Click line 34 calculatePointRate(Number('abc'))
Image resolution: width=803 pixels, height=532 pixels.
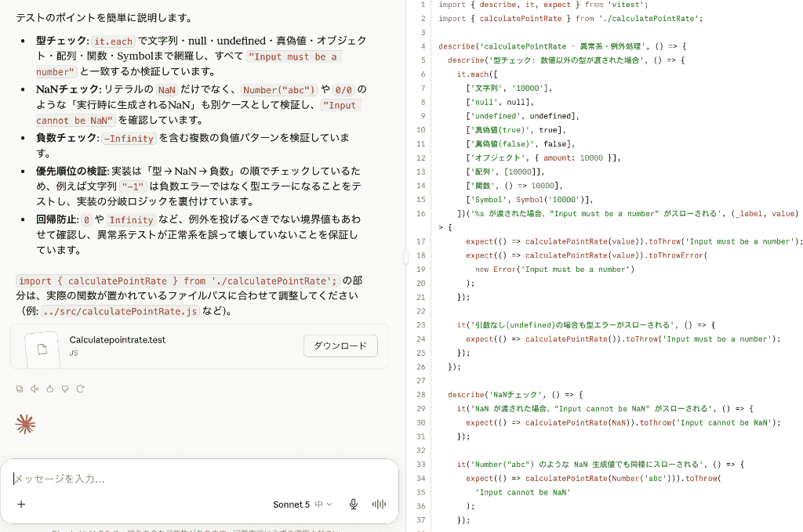[x=594, y=478]
